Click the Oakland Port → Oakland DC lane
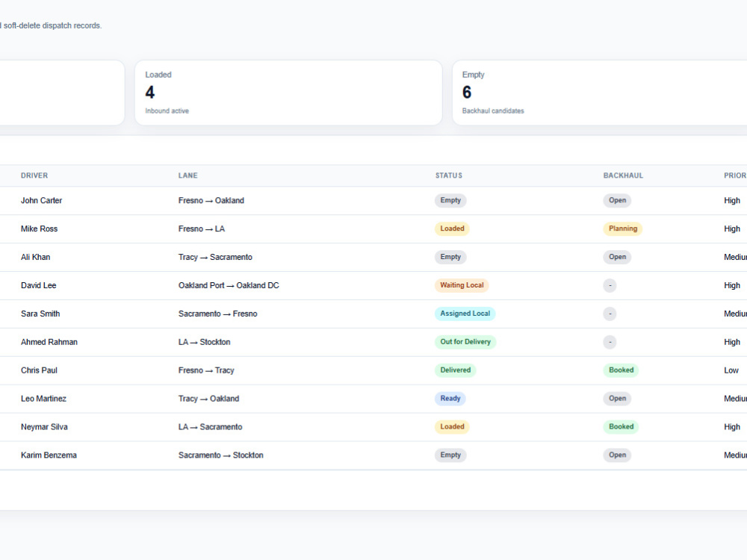Screen dimensions: 747x560 (x=229, y=285)
